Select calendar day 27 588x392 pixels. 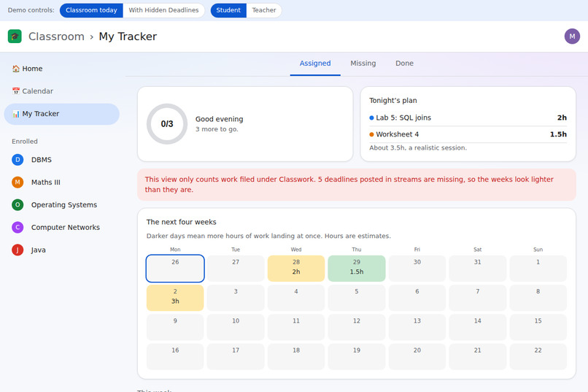tap(236, 268)
